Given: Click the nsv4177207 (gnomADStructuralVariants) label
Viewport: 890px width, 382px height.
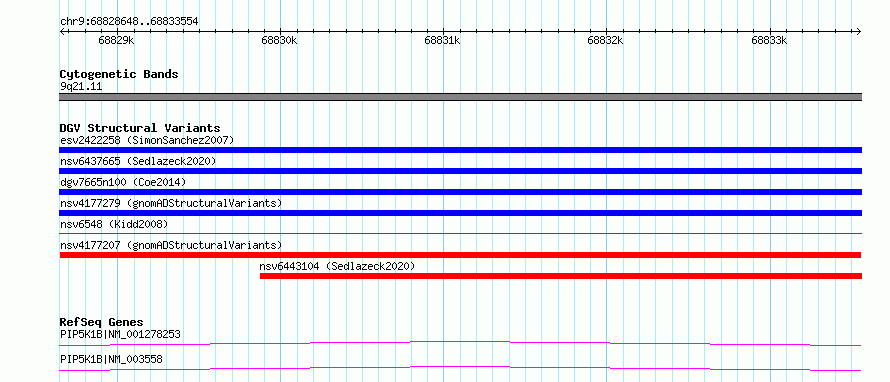Looking at the screenshot, I should tap(171, 245).
